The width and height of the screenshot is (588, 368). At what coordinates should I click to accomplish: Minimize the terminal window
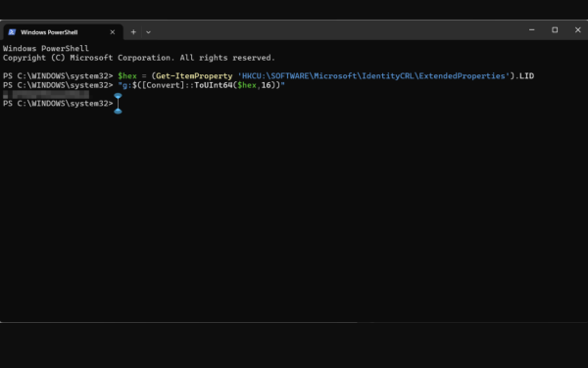pos(532,30)
